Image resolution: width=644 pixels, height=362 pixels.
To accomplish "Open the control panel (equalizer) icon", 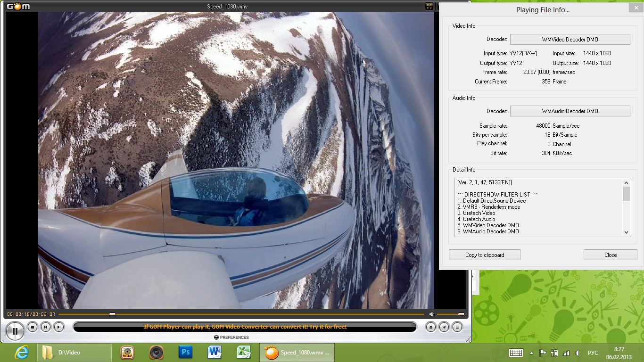I will (444, 327).
